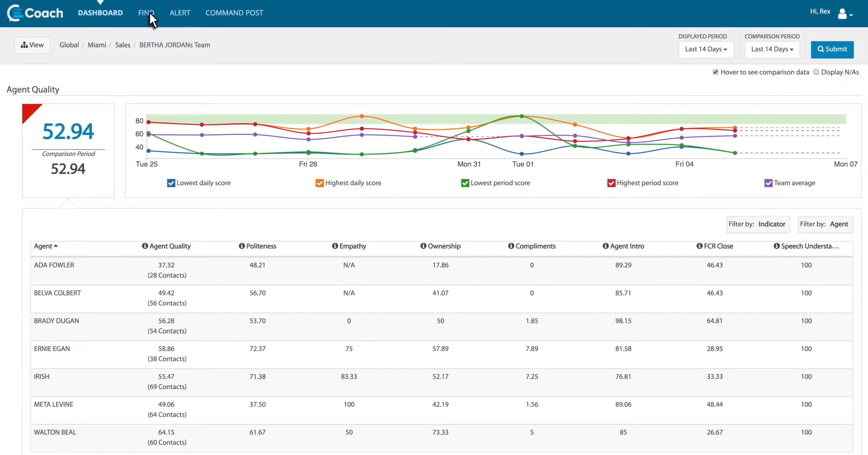The width and height of the screenshot is (868, 455).
Task: Click the Submit button
Action: (x=832, y=49)
